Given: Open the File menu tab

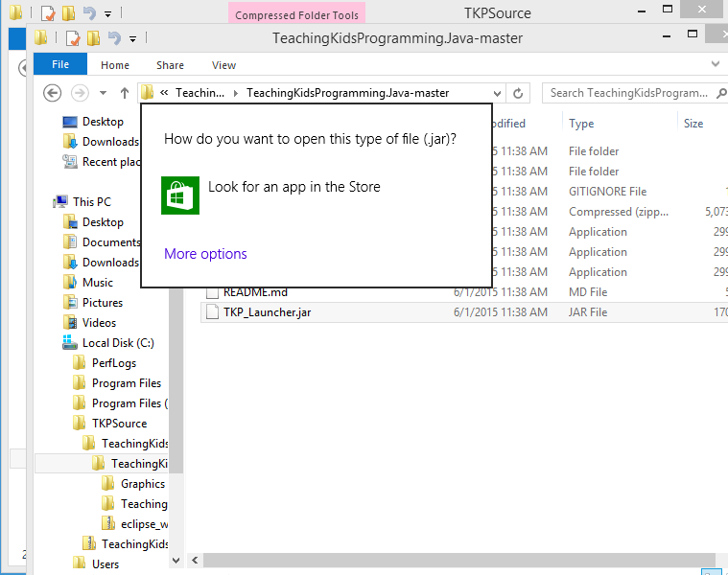Looking at the screenshot, I should point(59,65).
